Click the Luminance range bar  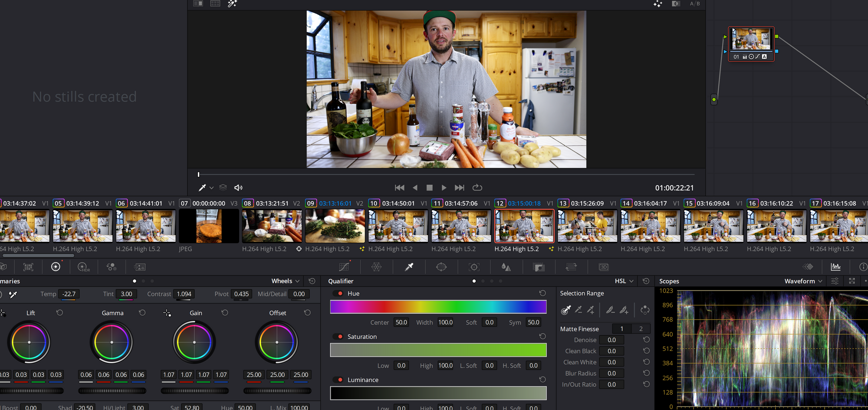click(x=438, y=393)
